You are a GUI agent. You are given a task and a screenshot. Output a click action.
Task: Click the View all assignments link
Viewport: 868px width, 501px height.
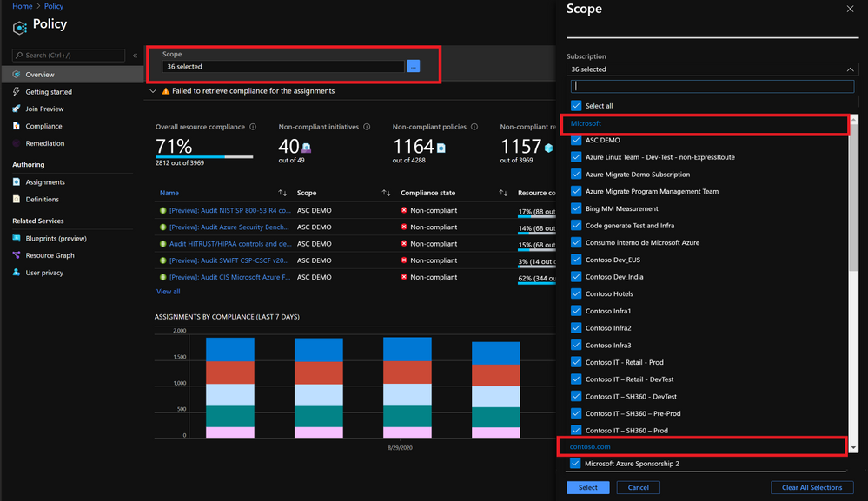click(x=168, y=291)
